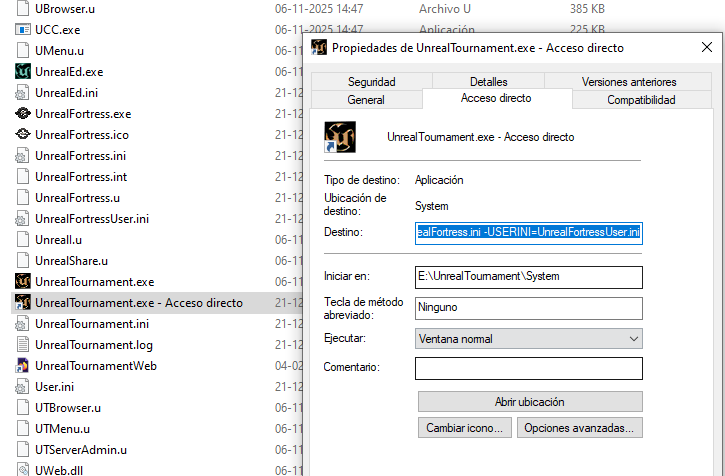Click the 385 KB size of UBrowser.u
The width and height of the screenshot is (725, 476).
587,8
